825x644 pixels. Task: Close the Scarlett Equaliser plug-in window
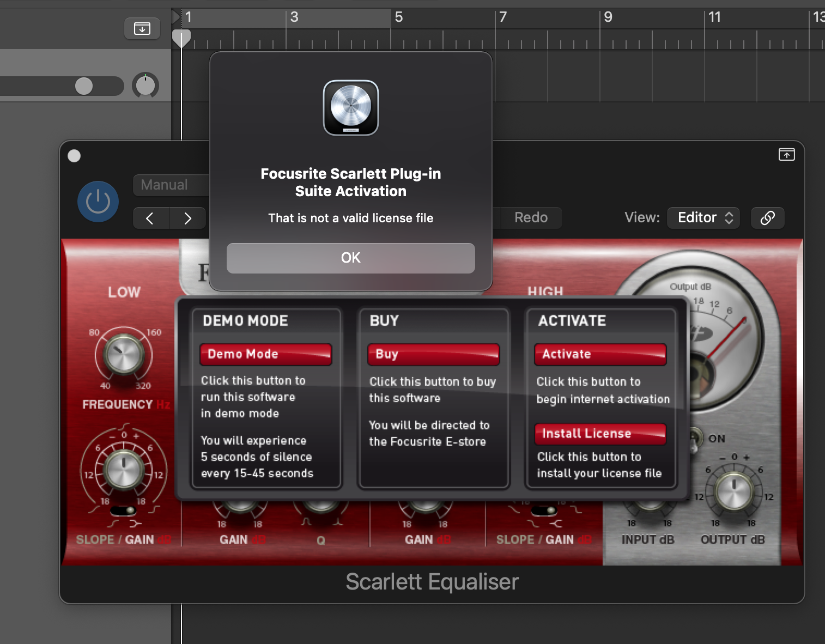coord(74,156)
